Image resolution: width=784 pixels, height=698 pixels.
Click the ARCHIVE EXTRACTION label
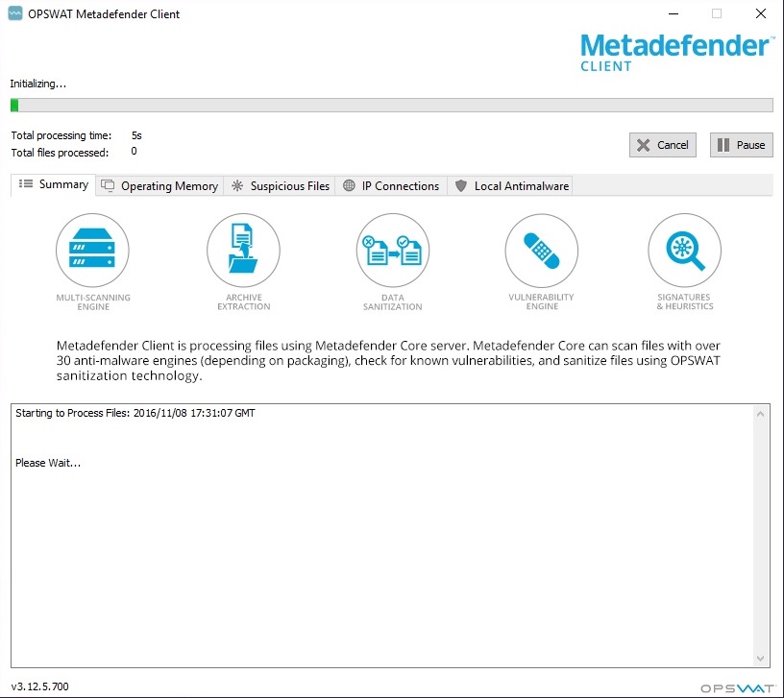point(243,301)
